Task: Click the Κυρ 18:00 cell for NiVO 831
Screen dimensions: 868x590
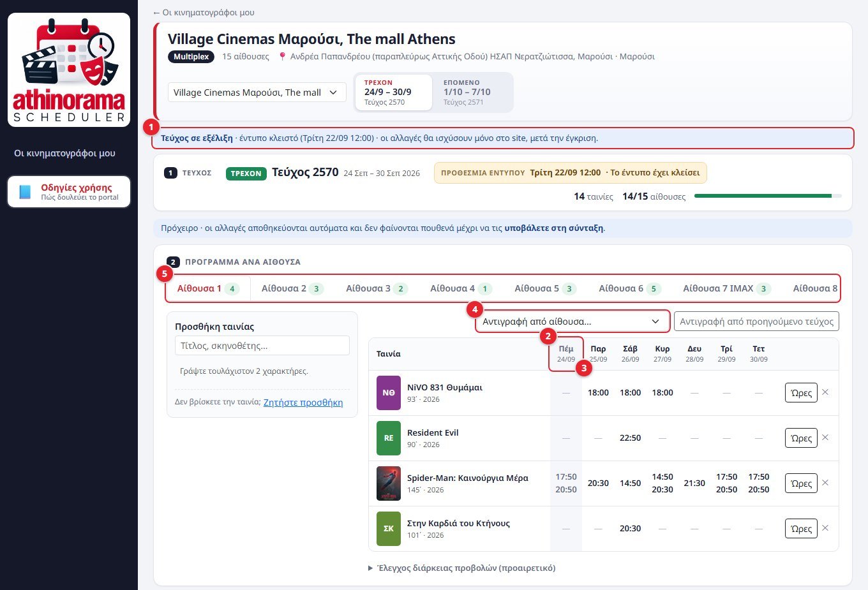Action: click(662, 393)
